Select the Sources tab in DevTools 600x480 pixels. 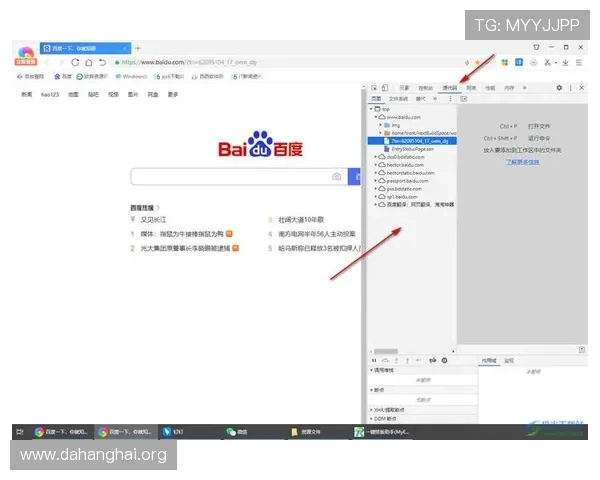450,88
